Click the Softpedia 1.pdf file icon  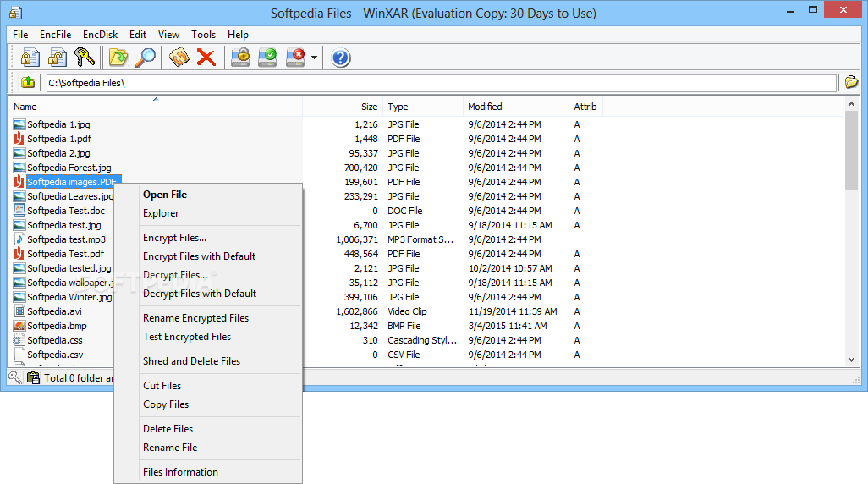click(x=19, y=139)
